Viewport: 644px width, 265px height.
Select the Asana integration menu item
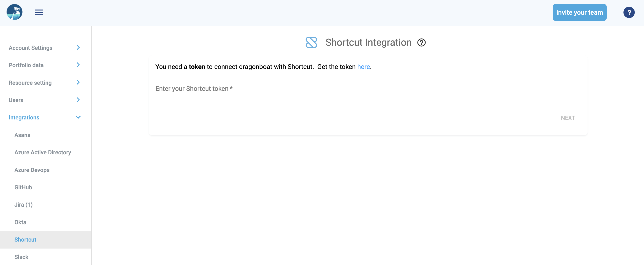(x=22, y=135)
